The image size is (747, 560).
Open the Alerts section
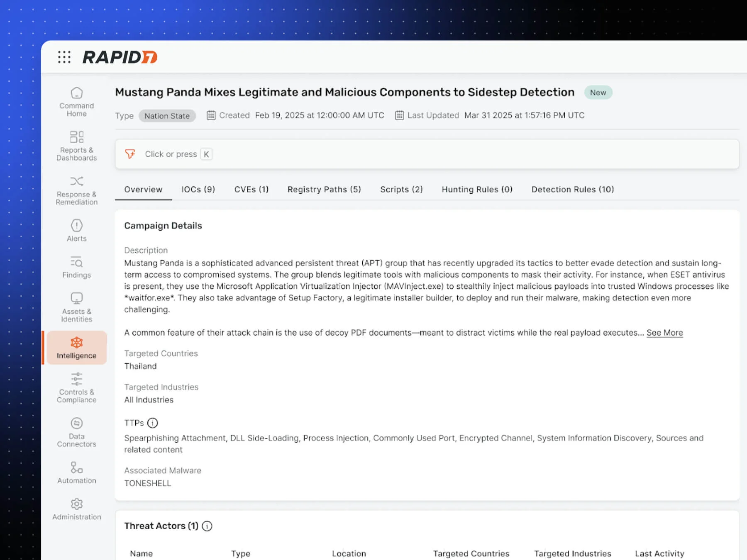pyautogui.click(x=76, y=230)
